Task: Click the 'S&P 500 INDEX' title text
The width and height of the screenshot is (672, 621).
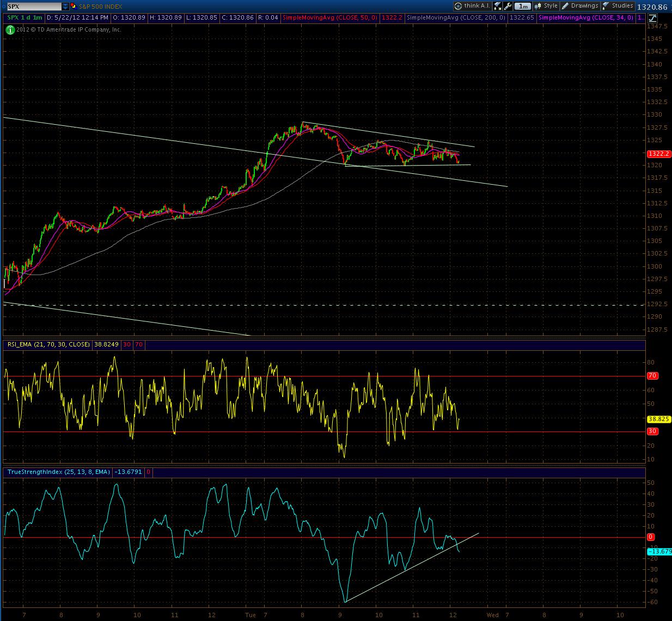Action: pyautogui.click(x=100, y=7)
